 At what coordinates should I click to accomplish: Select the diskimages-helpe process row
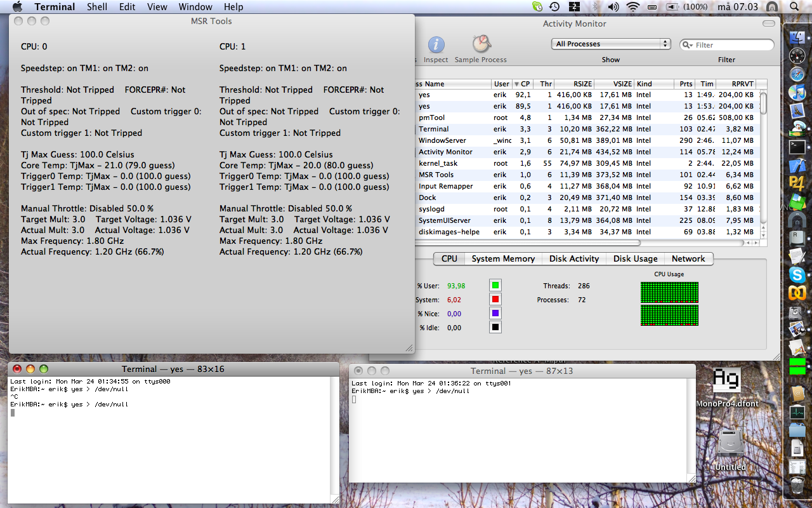586,232
